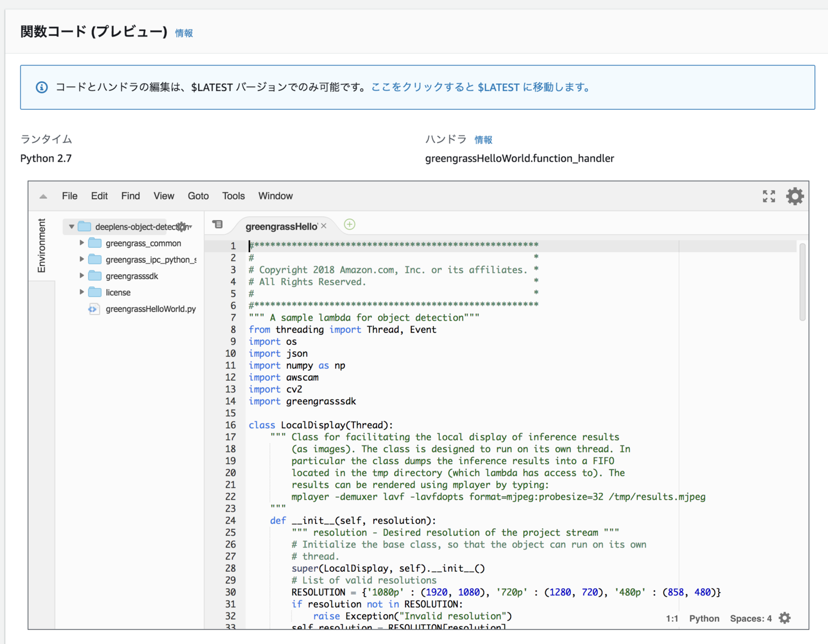Select the greengrass_common folder icon
828x644 pixels.
[x=95, y=243]
